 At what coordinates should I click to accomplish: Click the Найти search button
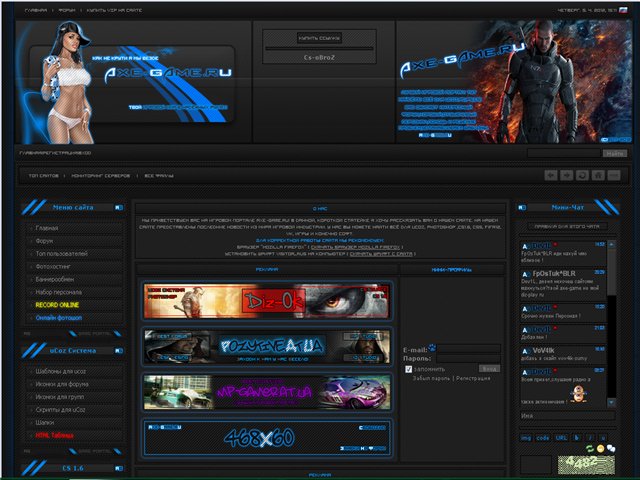pos(614,153)
